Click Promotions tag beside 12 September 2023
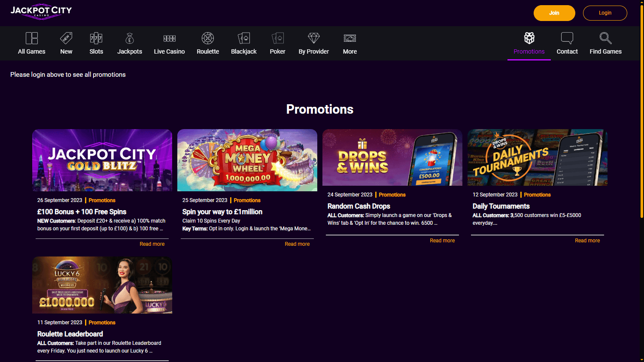The width and height of the screenshot is (644, 362). (538, 195)
